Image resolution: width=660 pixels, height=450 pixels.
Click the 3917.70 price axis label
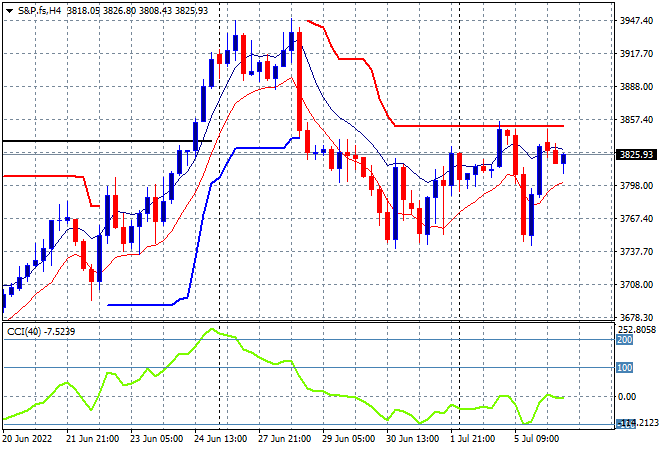point(636,54)
